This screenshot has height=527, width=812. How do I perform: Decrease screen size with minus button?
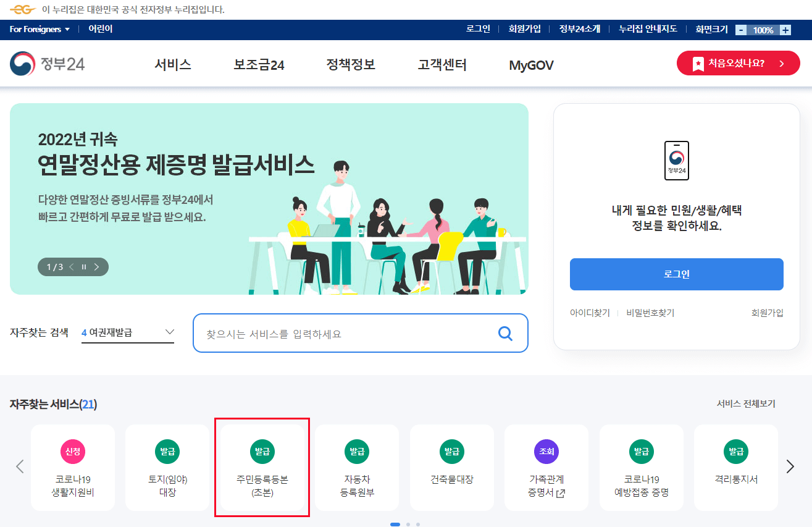[741, 30]
